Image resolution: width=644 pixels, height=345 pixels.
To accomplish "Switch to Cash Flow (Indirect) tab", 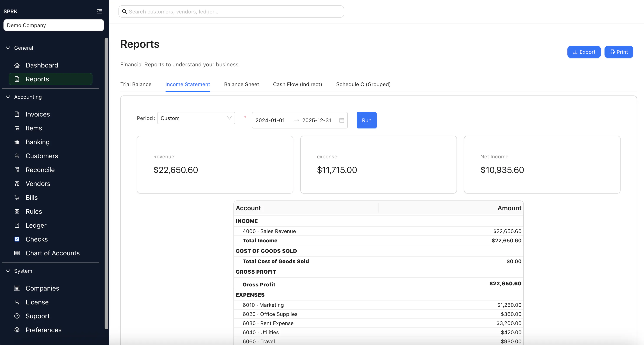I will coord(297,84).
